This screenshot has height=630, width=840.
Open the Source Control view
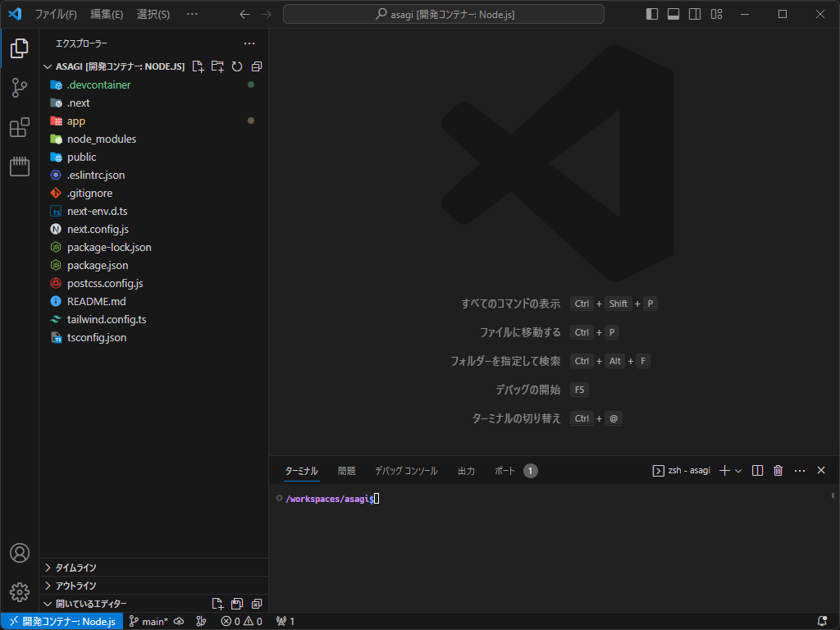click(x=20, y=88)
